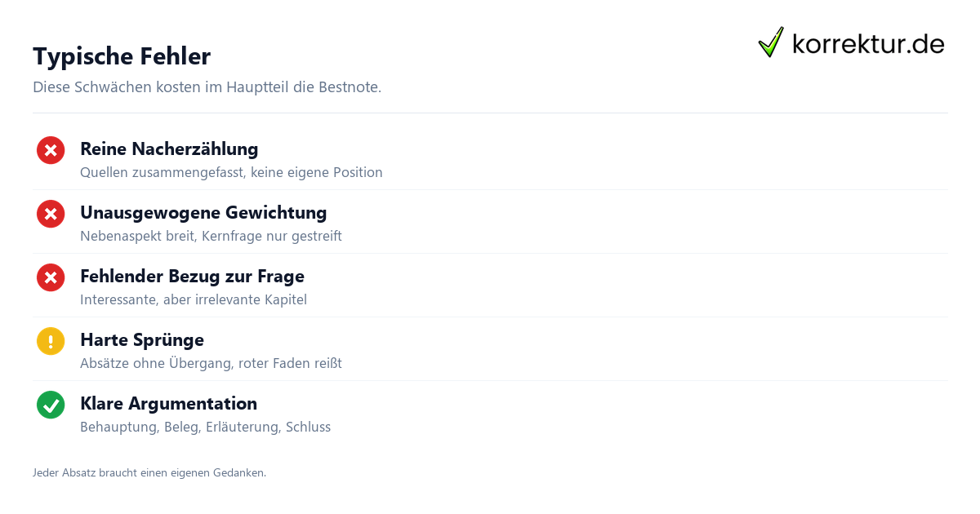Select the Klare Argumentation heading

tap(168, 404)
